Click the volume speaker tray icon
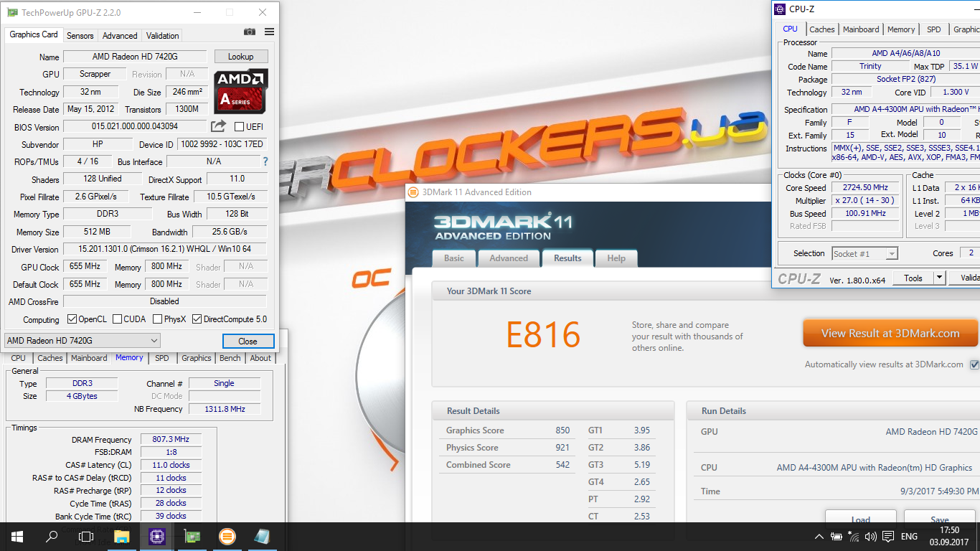The height and width of the screenshot is (551, 980). (871, 537)
